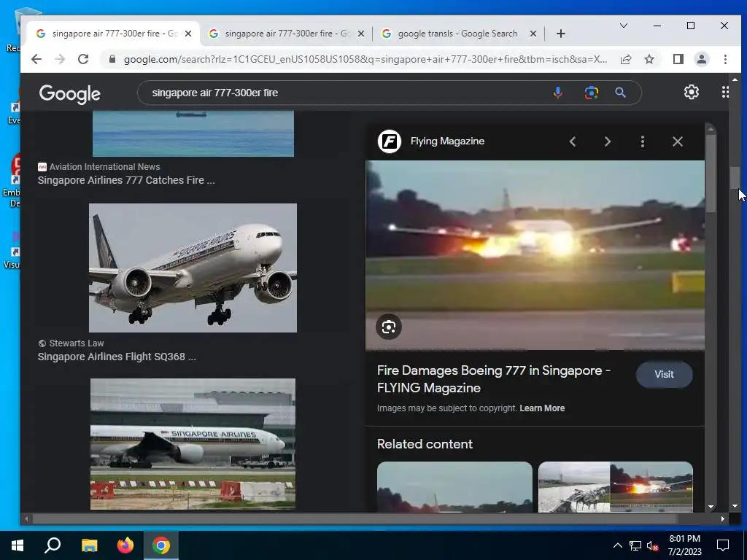Click the preview panel vertical scrollbar thumb
Viewport: 747px width, 560px height.
(x=711, y=174)
